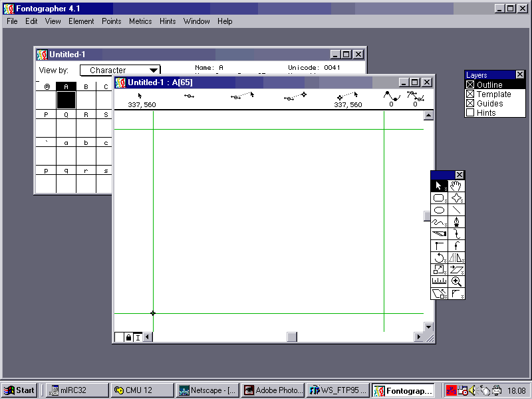
Task: Open the Element menu
Action: 81,21
